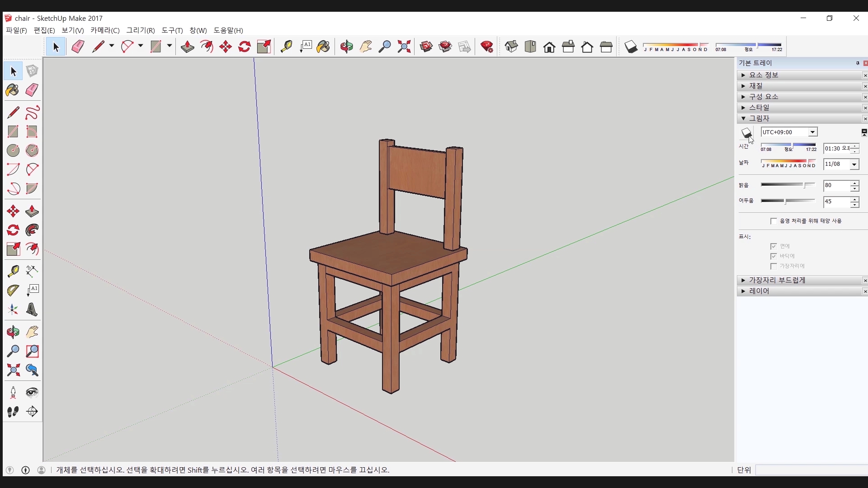Toggle shadows button in shadow panel
This screenshot has height=488, width=868.
coord(746,133)
